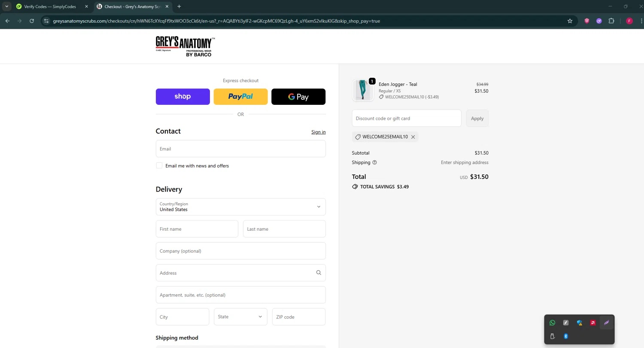644x348 pixels.
Task: Pay with Shop Pay express button
Action: click(183, 97)
